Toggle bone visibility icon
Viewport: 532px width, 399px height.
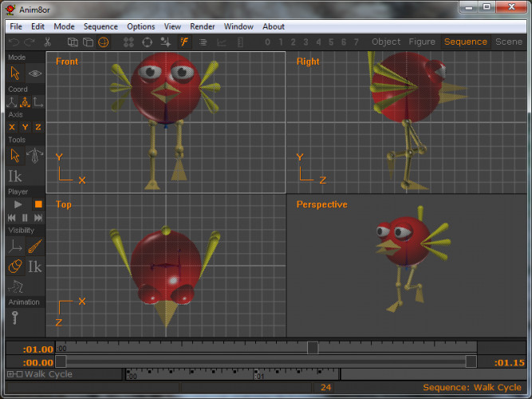click(x=34, y=247)
